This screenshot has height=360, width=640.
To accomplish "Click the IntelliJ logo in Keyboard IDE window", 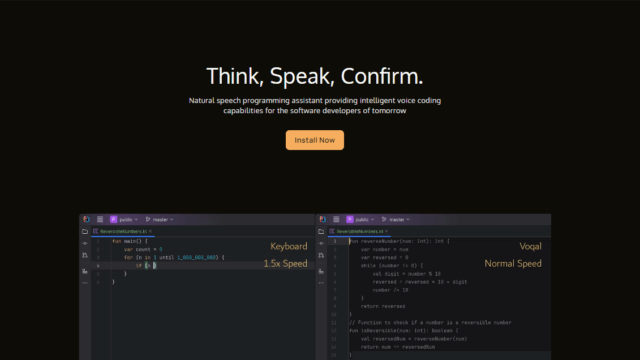I will coord(86,219).
